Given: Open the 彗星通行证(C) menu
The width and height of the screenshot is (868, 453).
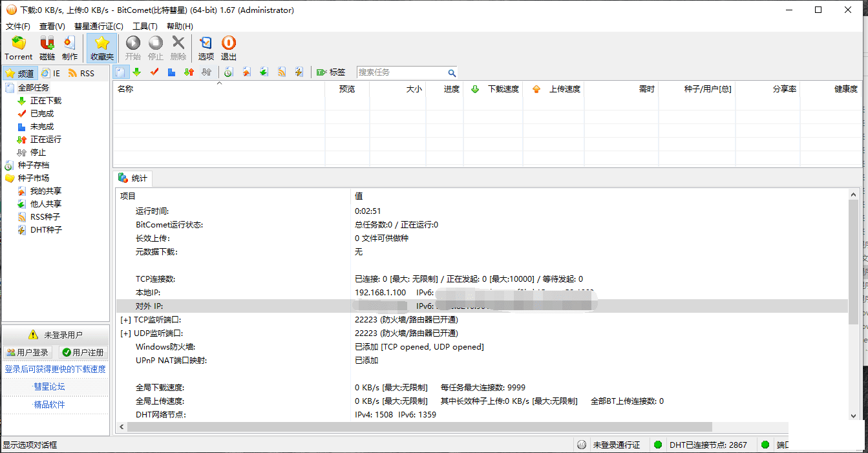Looking at the screenshot, I should tap(99, 26).
